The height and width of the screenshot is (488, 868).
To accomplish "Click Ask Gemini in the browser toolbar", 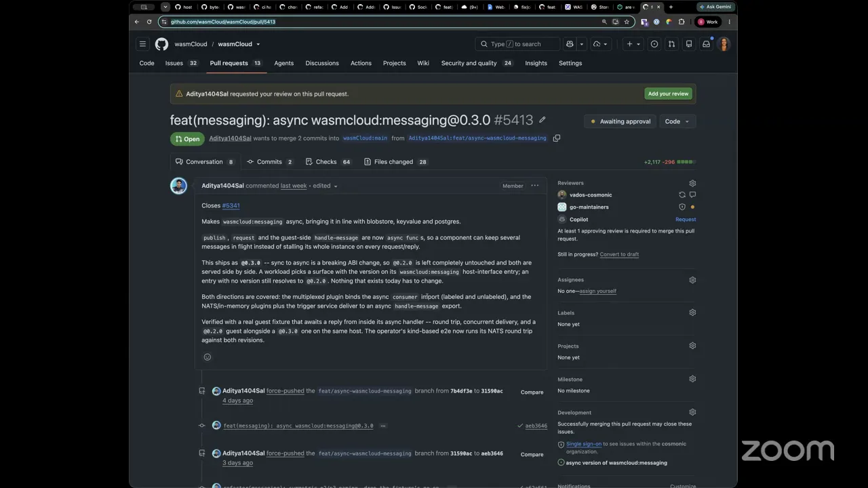I will pyautogui.click(x=715, y=7).
